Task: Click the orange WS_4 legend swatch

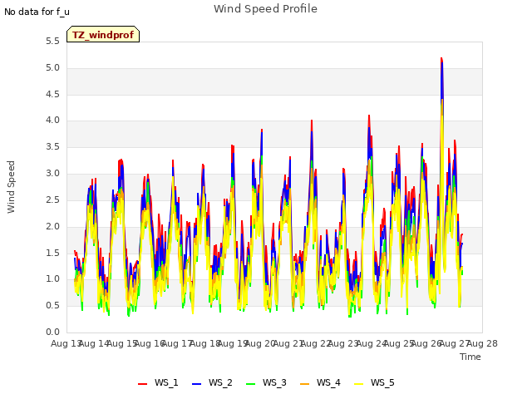Action: click(x=305, y=384)
